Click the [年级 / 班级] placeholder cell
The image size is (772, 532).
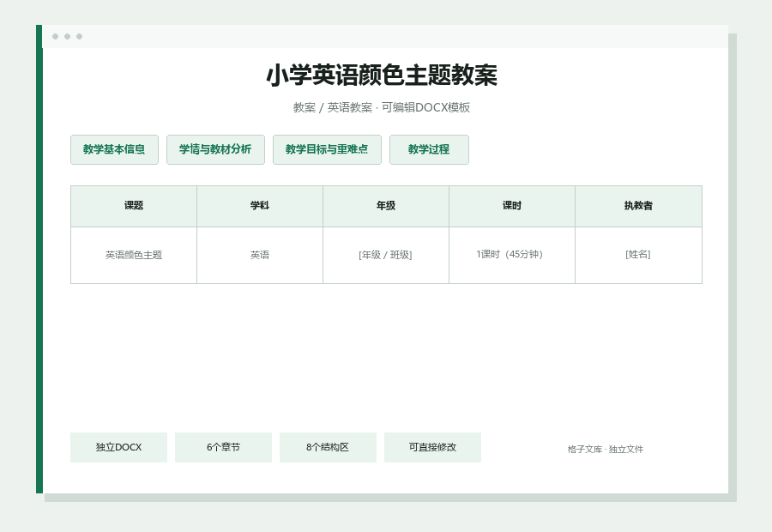pos(386,255)
